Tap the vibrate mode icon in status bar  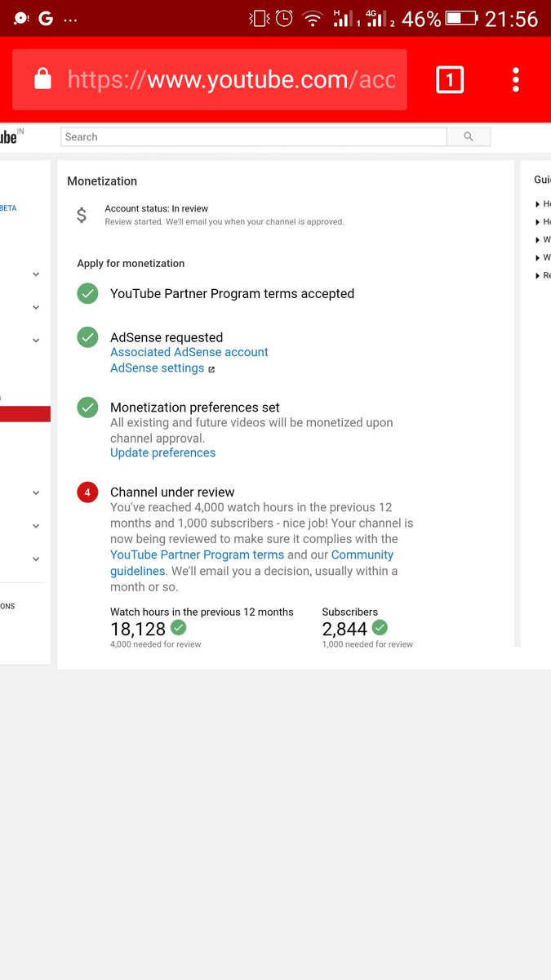tap(260, 18)
